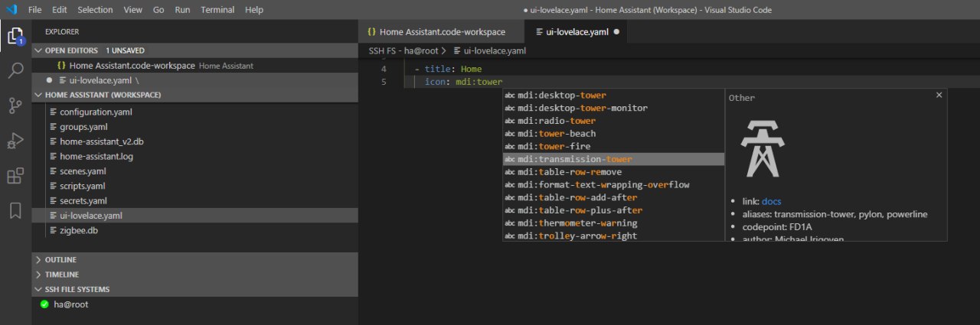Select mdi:transmission-tower suggestion
The width and height of the screenshot is (980, 325).
(x=574, y=159)
